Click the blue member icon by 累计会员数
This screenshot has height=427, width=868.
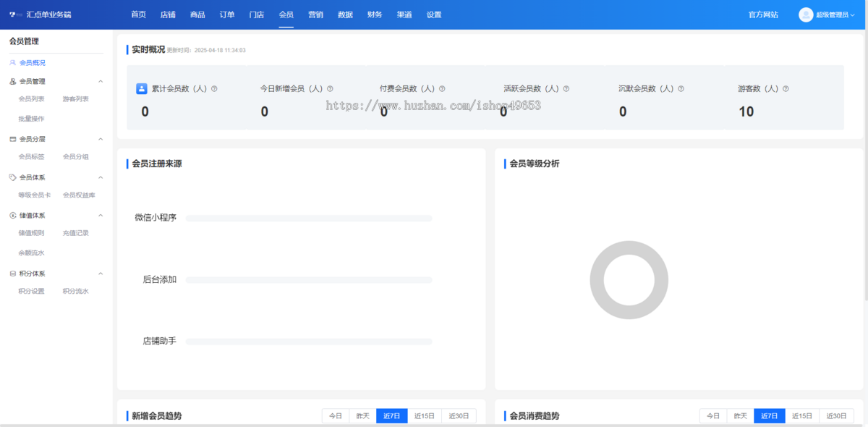[x=142, y=89]
